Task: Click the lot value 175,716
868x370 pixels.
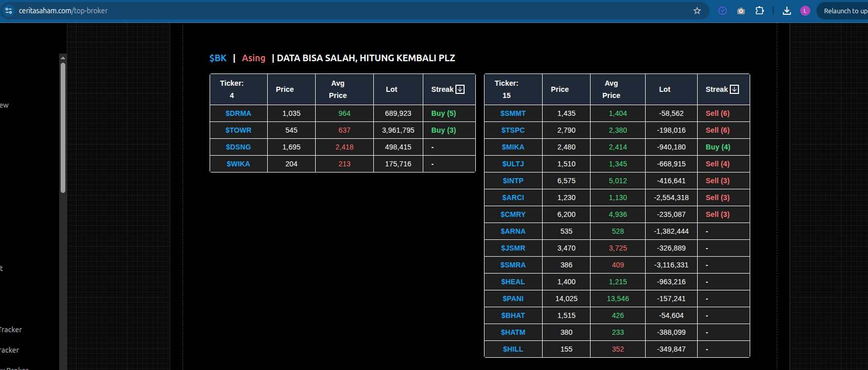Action: [x=398, y=164]
